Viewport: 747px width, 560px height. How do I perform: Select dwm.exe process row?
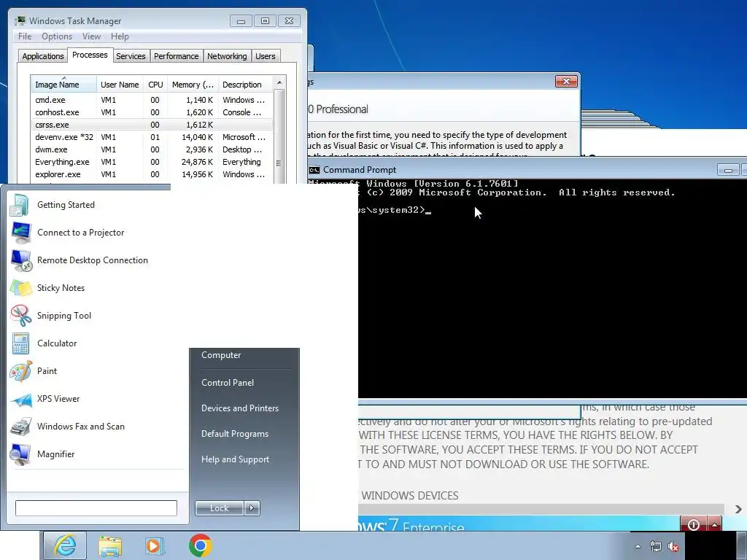coord(152,149)
